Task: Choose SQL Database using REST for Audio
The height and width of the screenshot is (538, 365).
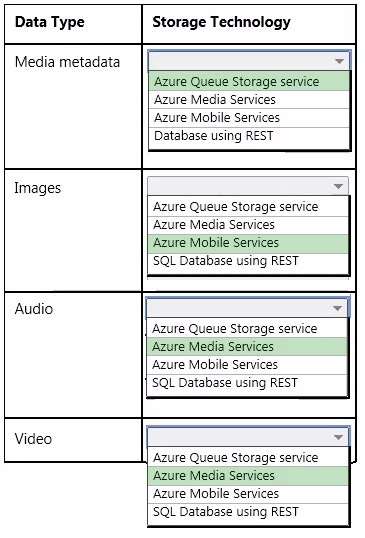Action: click(247, 383)
